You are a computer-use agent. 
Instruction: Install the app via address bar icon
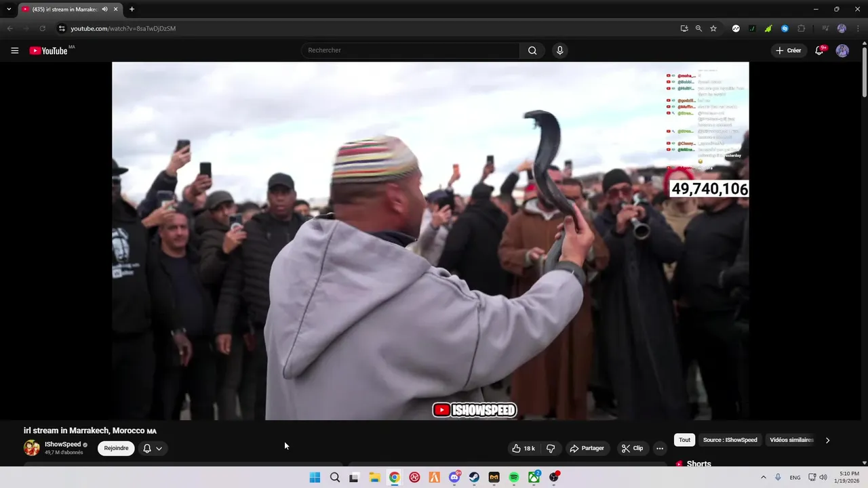(x=684, y=28)
